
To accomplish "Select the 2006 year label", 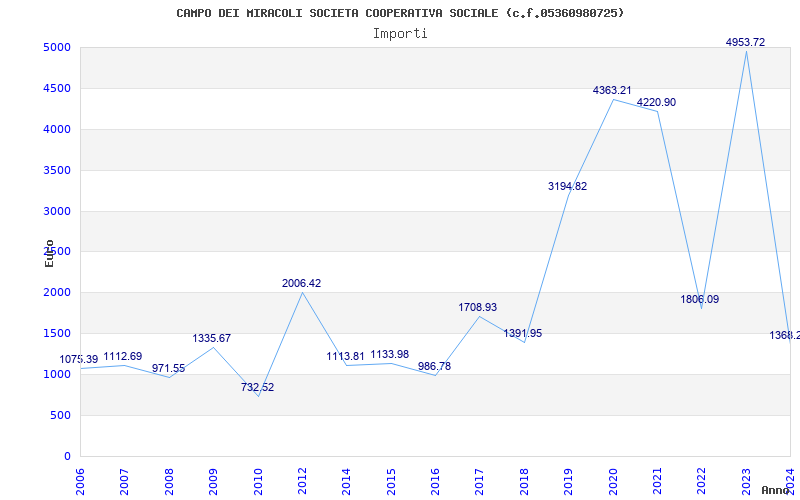I will click(80, 482).
